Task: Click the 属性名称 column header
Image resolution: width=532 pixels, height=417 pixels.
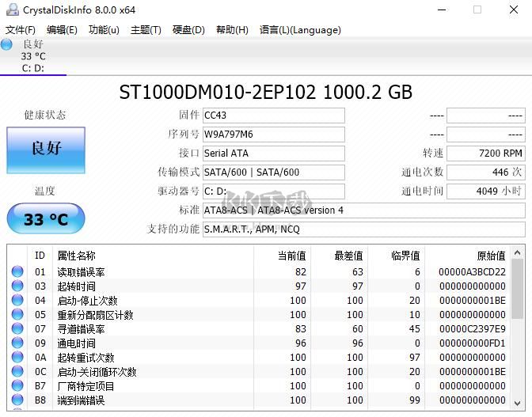Action: pyautogui.click(x=153, y=256)
